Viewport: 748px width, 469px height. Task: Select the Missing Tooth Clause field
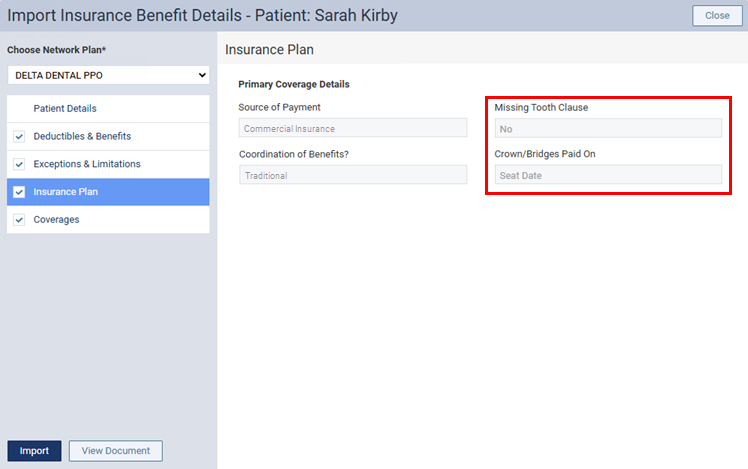click(x=608, y=128)
